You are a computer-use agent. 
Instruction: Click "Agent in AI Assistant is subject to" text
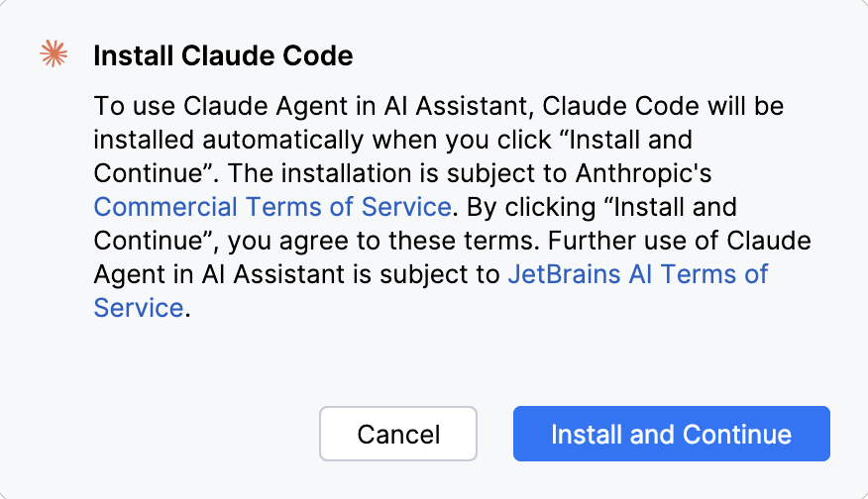click(297, 274)
